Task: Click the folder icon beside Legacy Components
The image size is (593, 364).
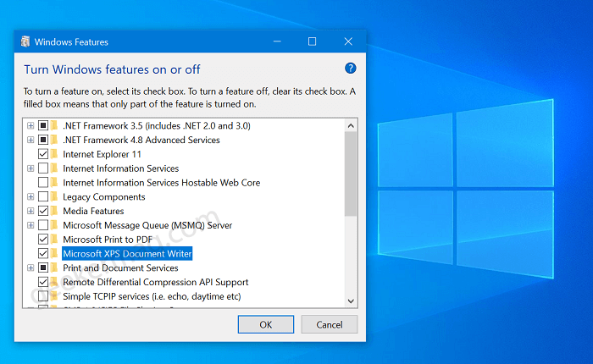Action: pos(54,196)
